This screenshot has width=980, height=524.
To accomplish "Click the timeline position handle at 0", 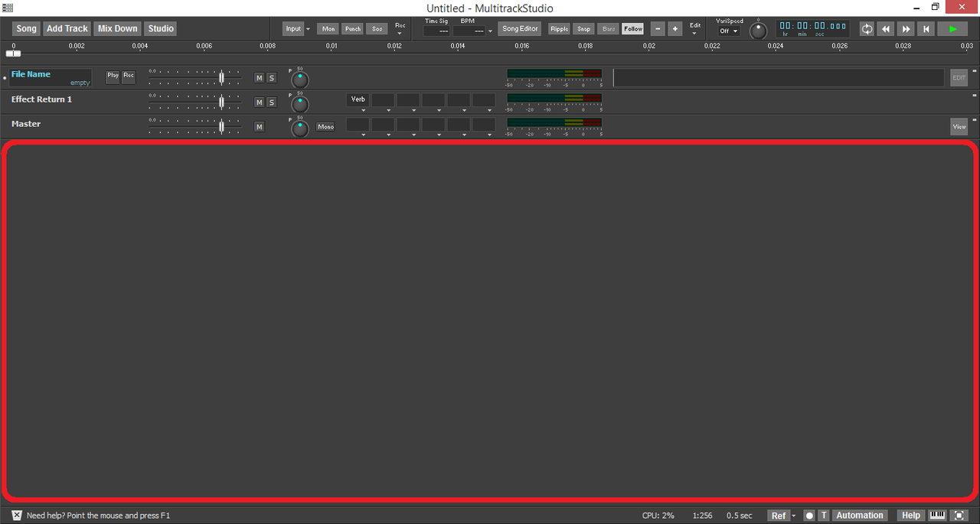I will pos(13,54).
